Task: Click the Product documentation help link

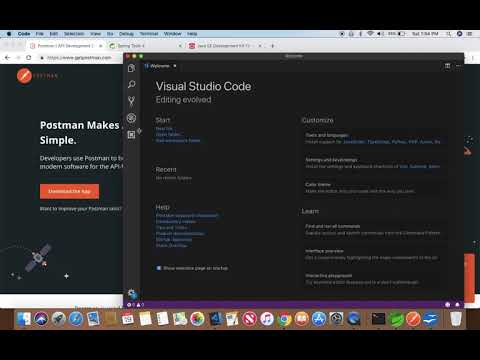Action: click(180, 233)
